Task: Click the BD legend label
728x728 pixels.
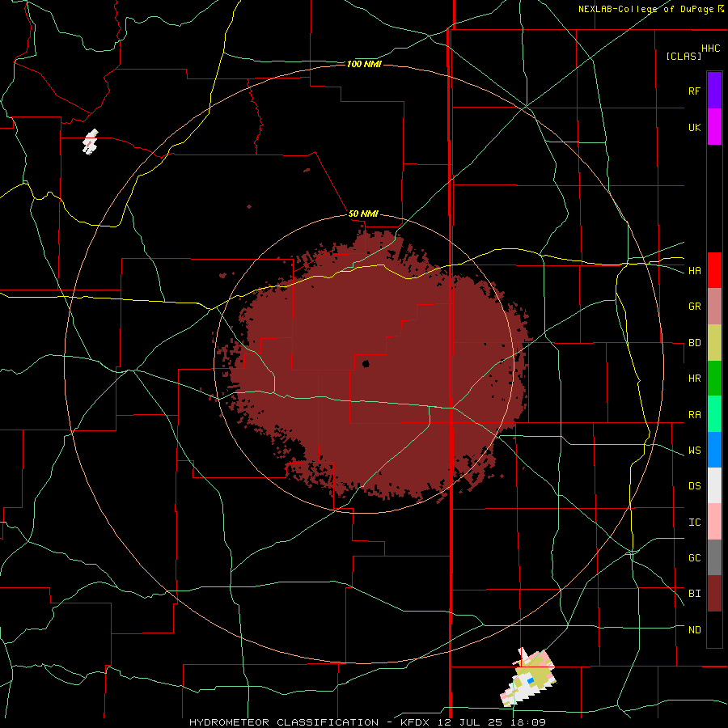Action: tap(694, 343)
